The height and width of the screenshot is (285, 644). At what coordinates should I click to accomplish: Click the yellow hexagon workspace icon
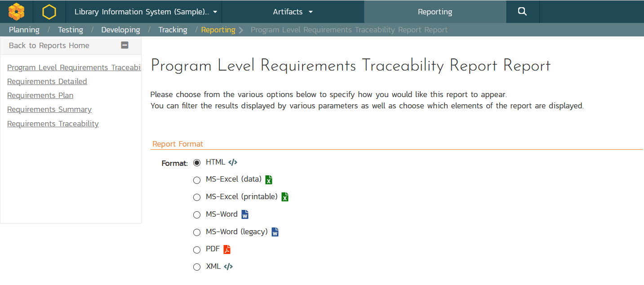coord(49,12)
